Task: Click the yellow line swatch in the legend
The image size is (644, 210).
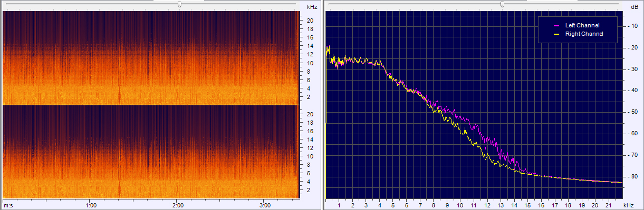Action: [556, 34]
